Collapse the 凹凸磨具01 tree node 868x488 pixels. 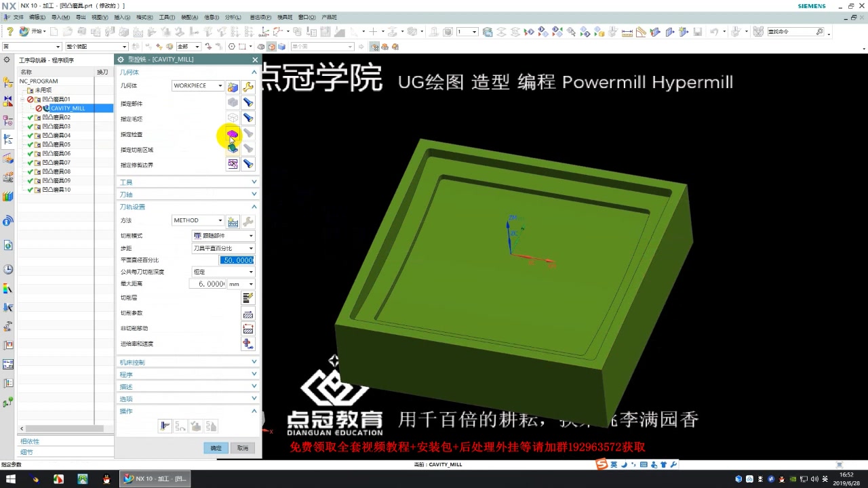[22, 100]
